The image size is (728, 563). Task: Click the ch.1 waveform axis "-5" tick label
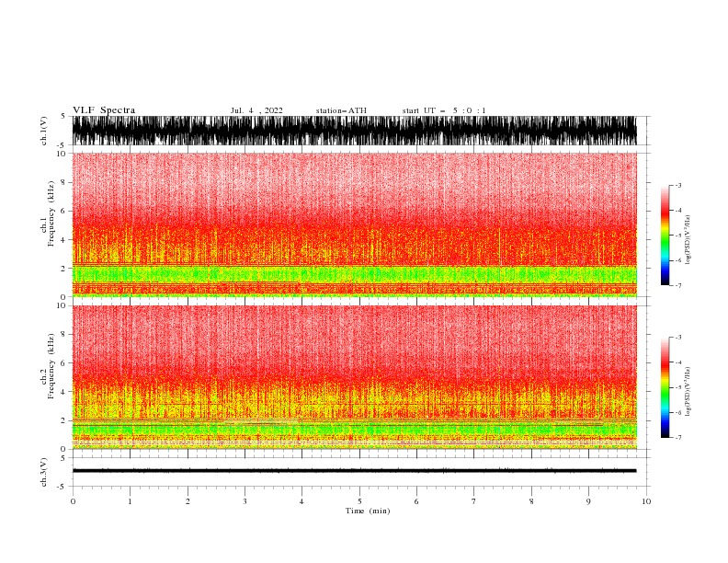pos(63,145)
